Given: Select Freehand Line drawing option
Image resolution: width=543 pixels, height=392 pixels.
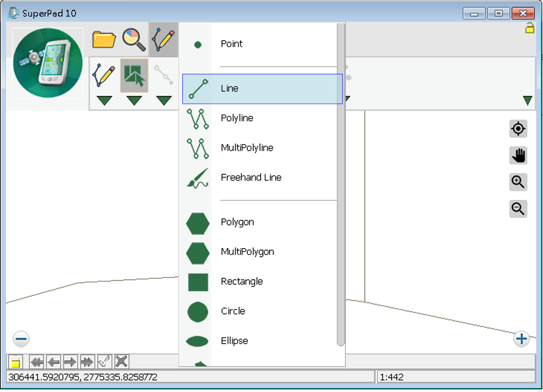Looking at the screenshot, I should click(251, 177).
